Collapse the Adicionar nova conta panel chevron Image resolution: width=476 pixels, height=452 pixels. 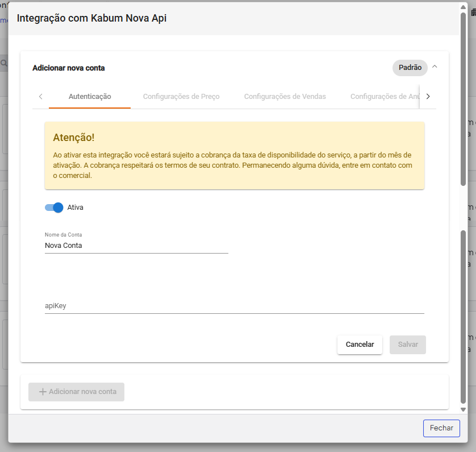click(x=435, y=67)
